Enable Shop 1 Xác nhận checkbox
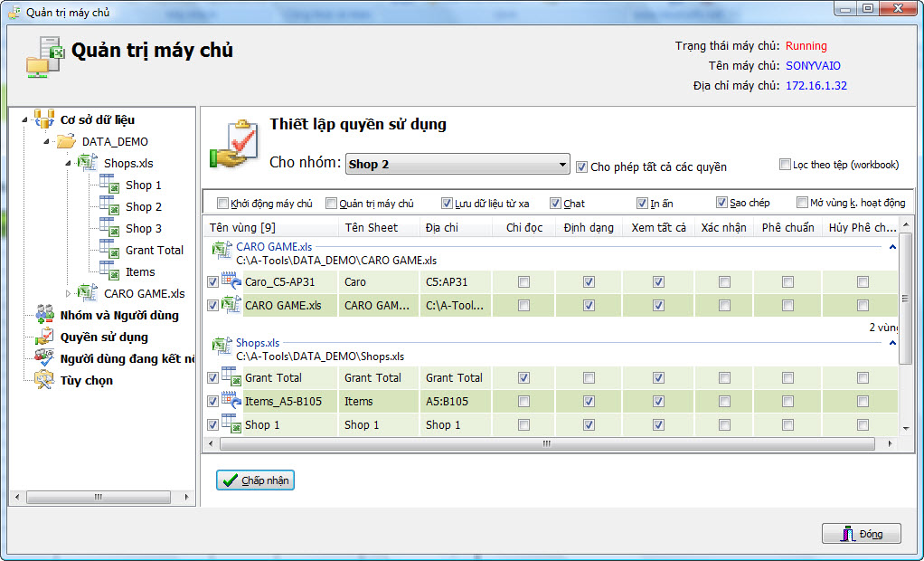This screenshot has height=561, width=924. coord(724,424)
